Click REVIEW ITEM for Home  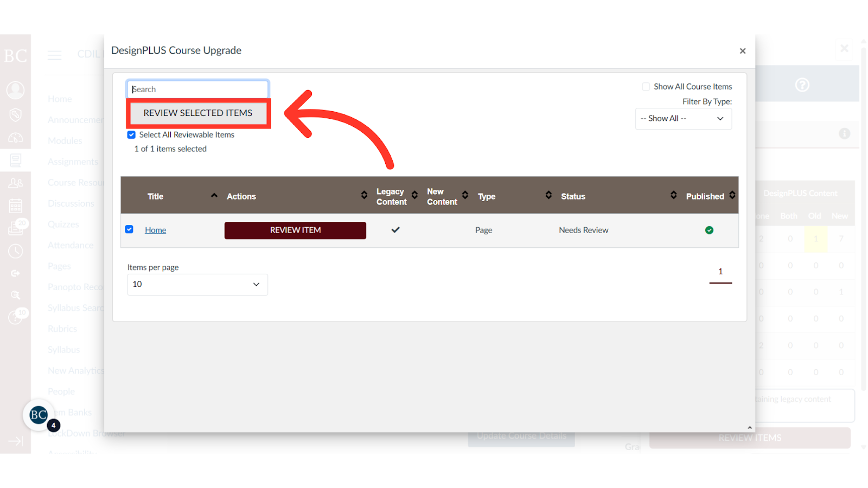tap(295, 230)
